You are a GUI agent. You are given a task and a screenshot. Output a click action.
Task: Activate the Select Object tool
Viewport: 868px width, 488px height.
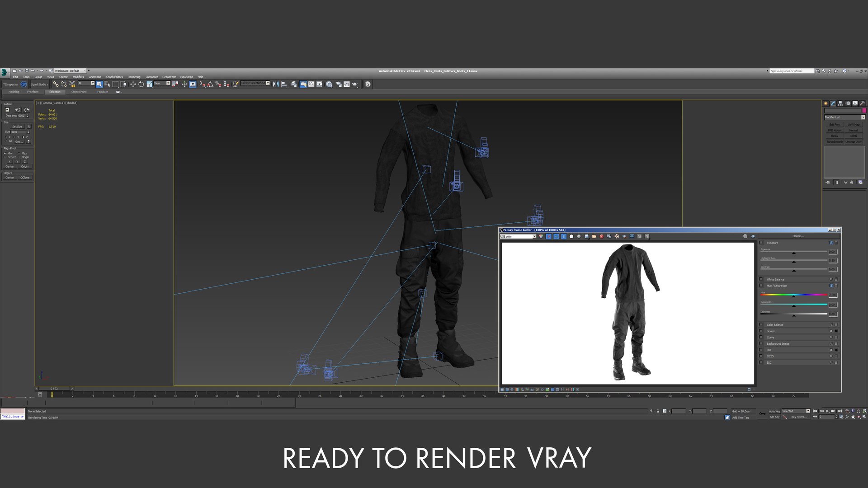click(99, 84)
